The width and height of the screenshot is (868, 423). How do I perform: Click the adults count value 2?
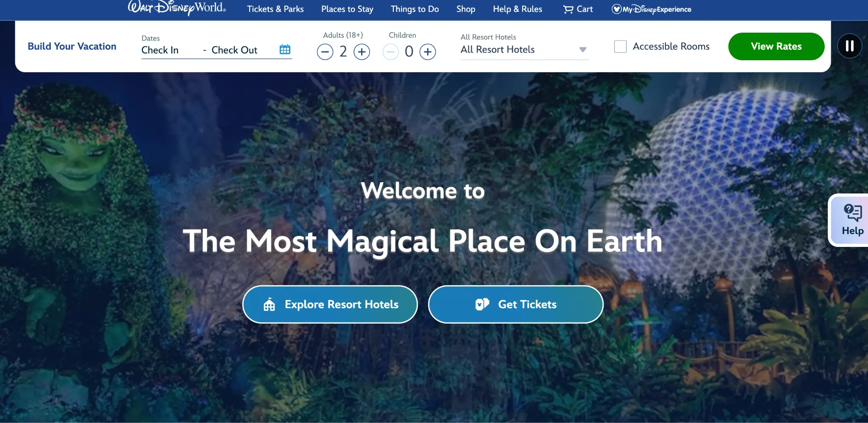point(343,52)
